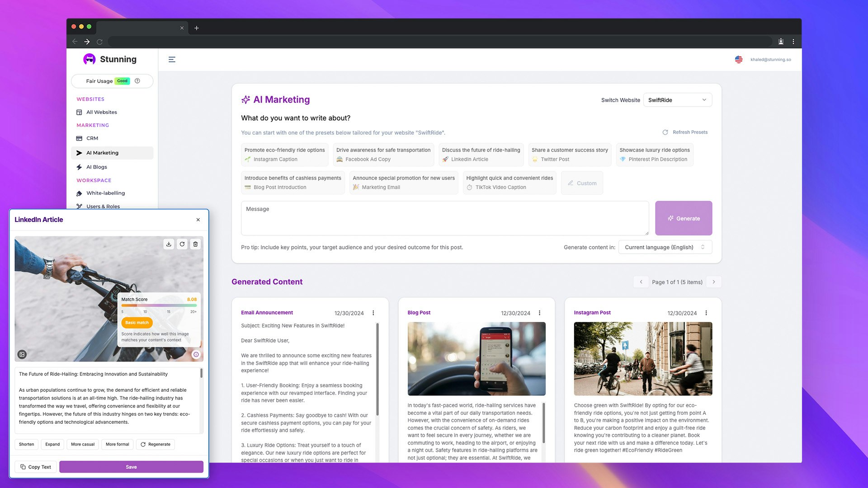Click the Refresh Presets icon
Image resolution: width=868 pixels, height=488 pixels.
[x=665, y=132]
